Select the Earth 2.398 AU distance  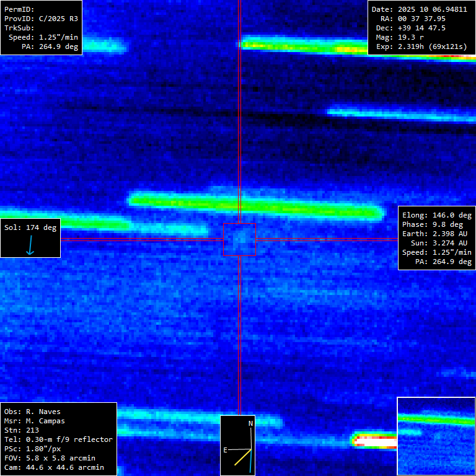pyautogui.click(x=436, y=234)
